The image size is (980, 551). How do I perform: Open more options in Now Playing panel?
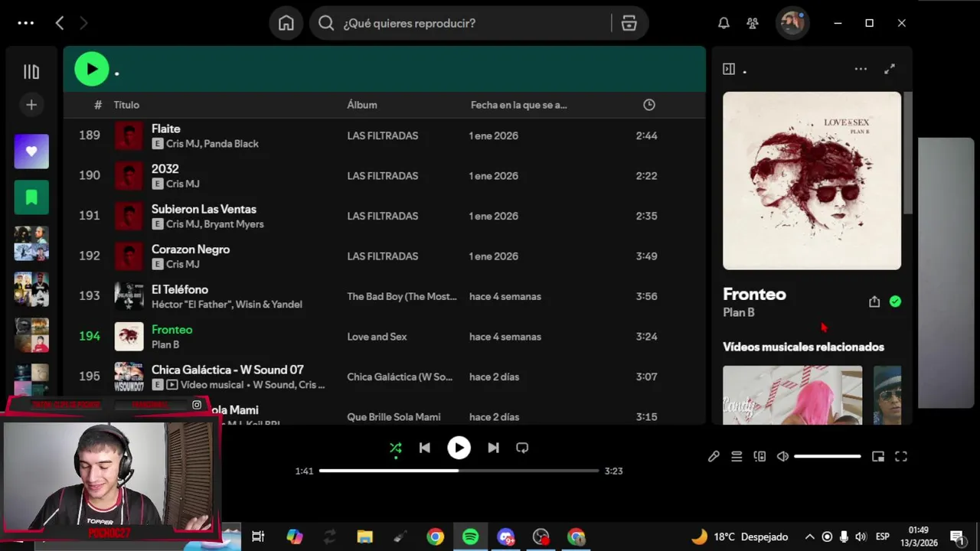tap(861, 69)
